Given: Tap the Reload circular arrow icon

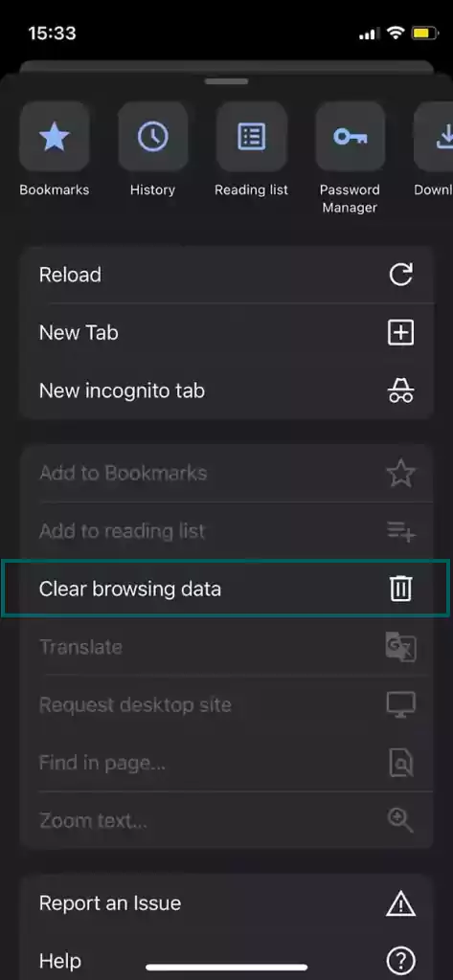Looking at the screenshot, I should pos(401,275).
